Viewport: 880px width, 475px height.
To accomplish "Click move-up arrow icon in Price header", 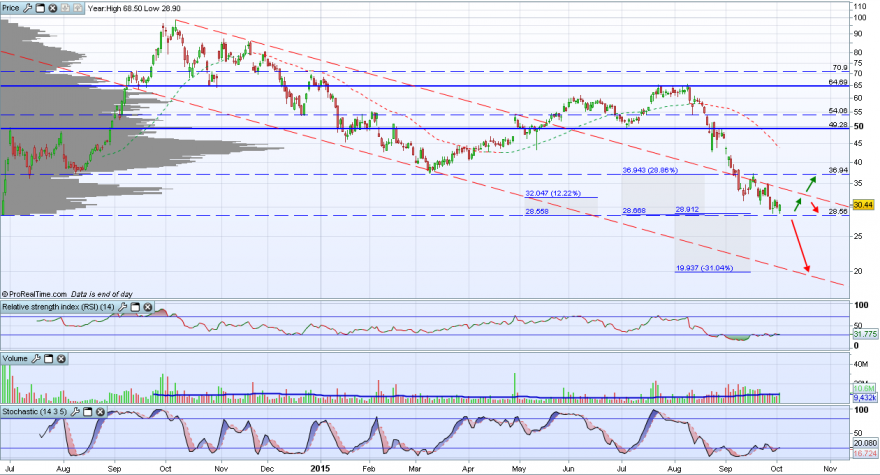I will click(x=77, y=8).
